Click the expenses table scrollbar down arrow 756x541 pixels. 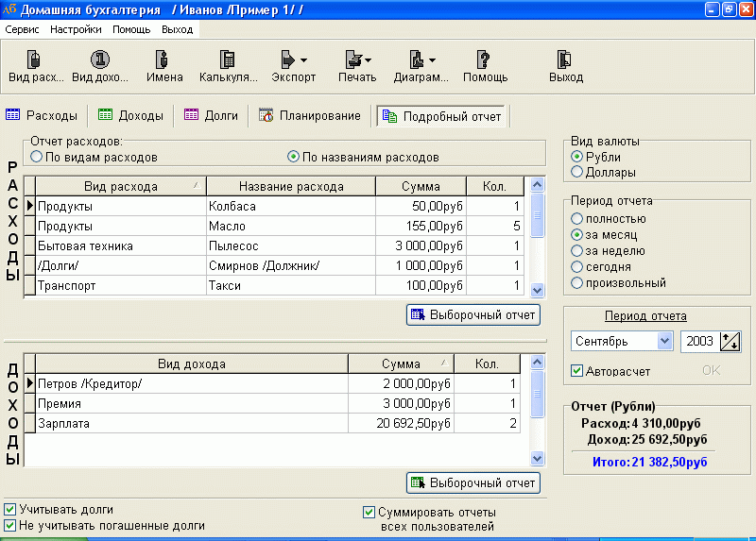pos(538,291)
